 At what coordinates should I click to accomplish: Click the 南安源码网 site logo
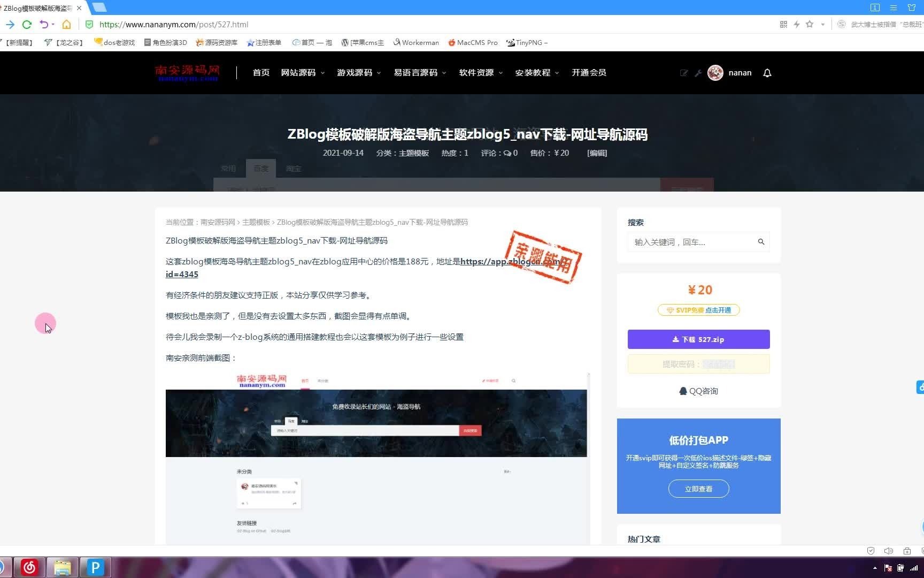click(x=187, y=73)
